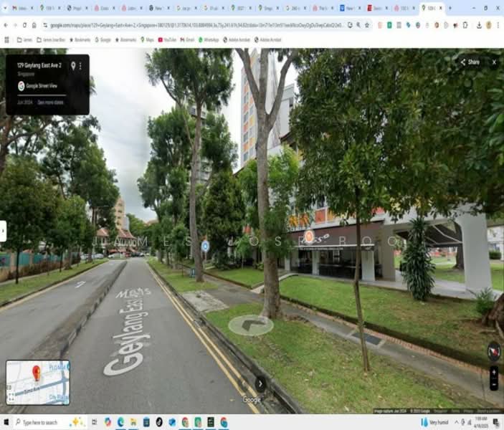The image size is (504, 430).
Task: Open the WhatsApp bookmark
Action: [209, 40]
